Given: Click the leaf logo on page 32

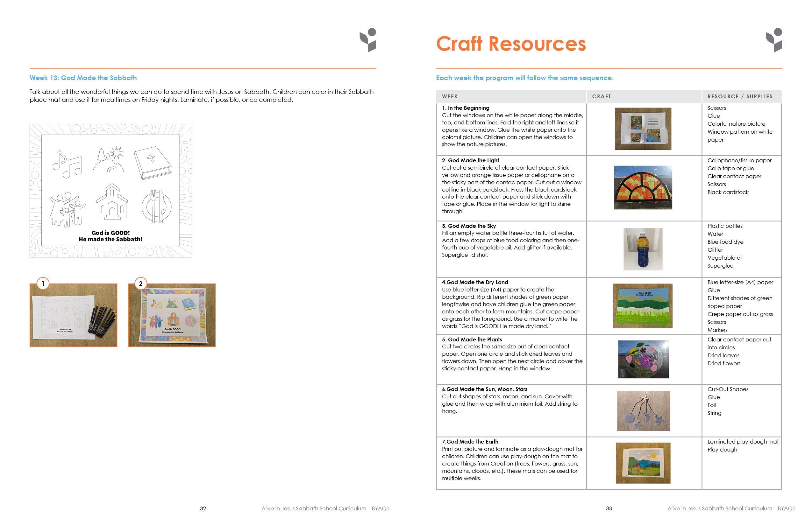Looking at the screenshot, I should click(x=368, y=40).
